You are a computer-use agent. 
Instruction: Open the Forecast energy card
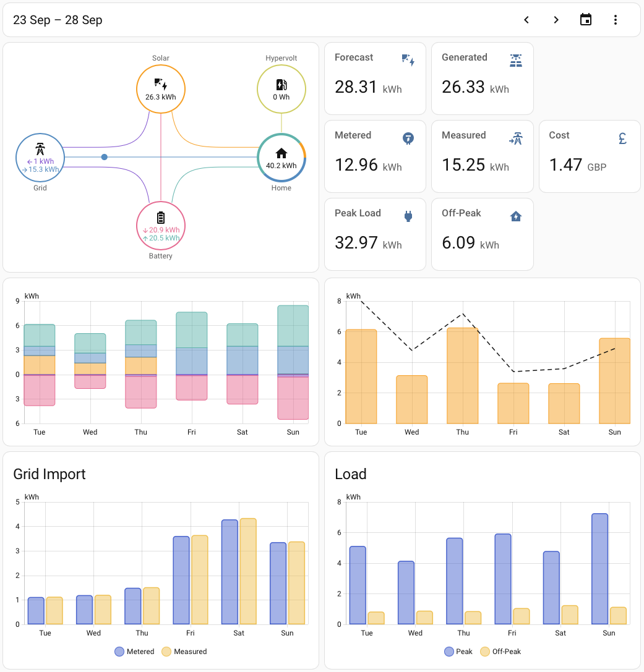pyautogui.click(x=375, y=79)
